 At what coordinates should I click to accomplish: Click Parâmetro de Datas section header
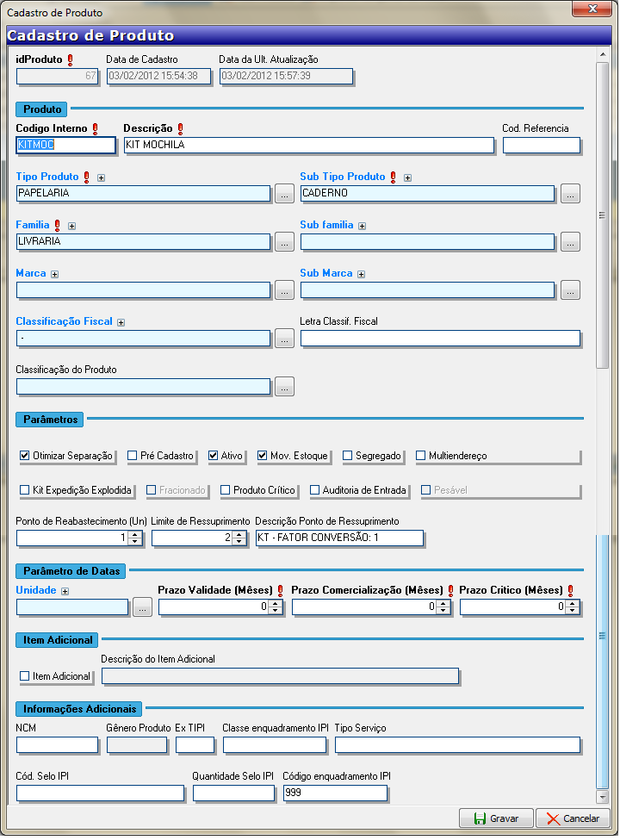coord(71,573)
